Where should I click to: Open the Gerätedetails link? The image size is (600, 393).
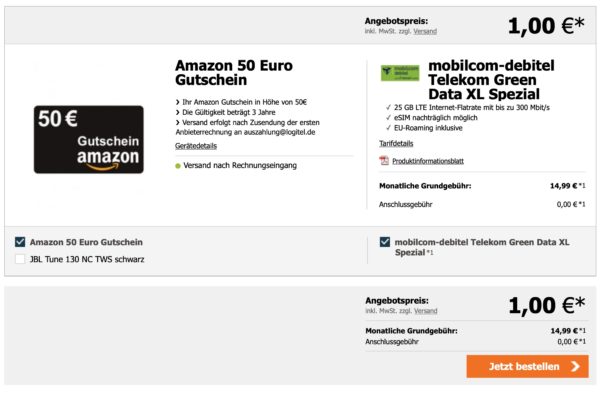tap(196, 146)
